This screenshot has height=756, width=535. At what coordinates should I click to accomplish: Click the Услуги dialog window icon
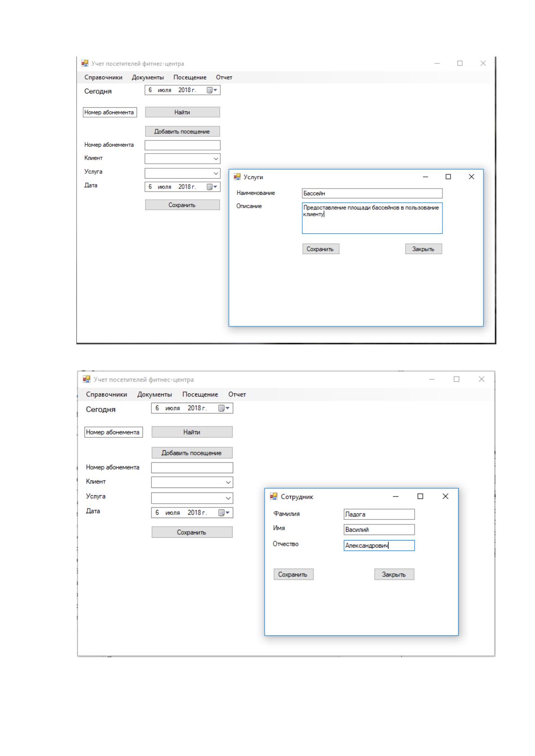tap(237, 177)
